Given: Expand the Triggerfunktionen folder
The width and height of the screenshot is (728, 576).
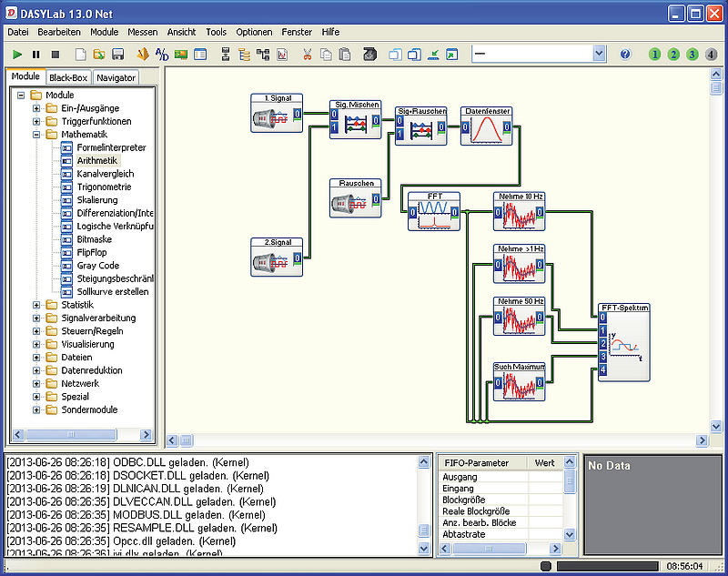Looking at the screenshot, I should tap(36, 121).
